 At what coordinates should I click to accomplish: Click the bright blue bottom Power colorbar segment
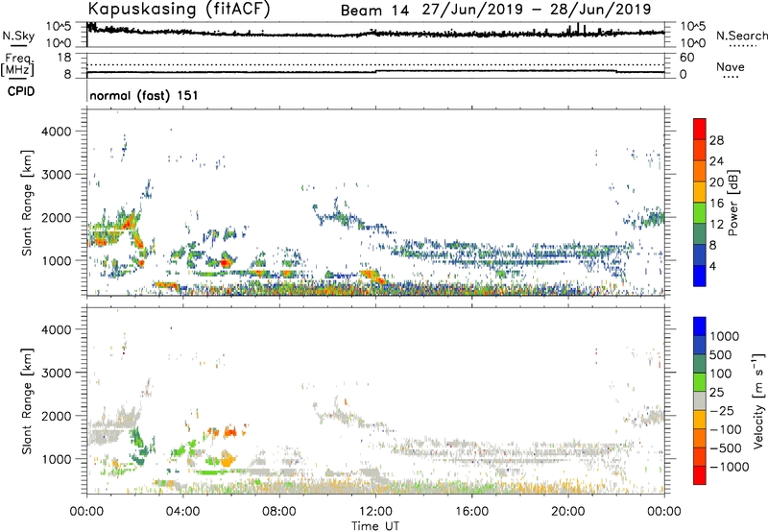pos(700,276)
